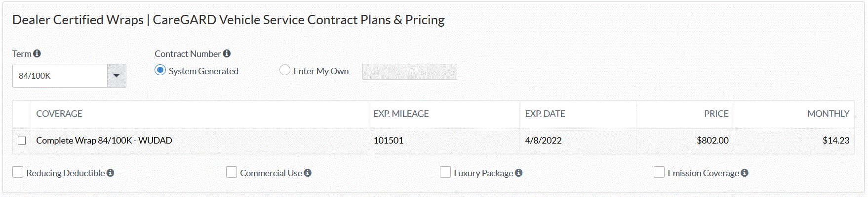Click the Luxury Package info icon
Screen dimensions: 868x197
coord(518,173)
